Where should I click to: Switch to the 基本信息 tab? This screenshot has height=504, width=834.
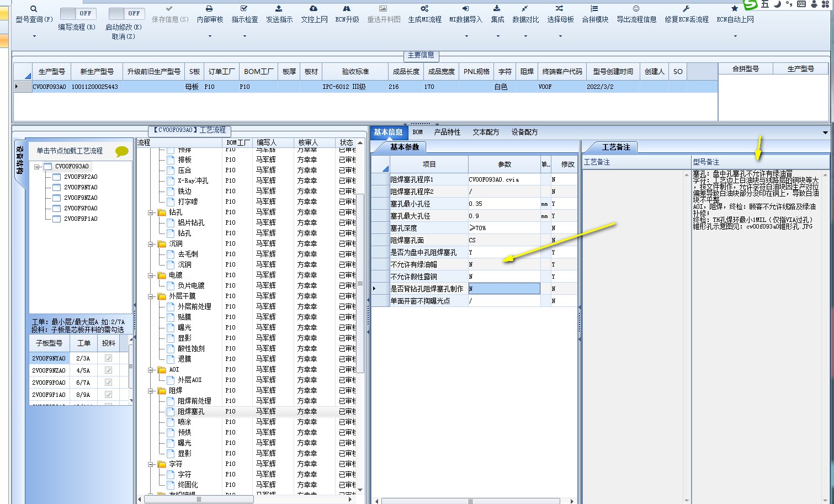click(x=389, y=132)
